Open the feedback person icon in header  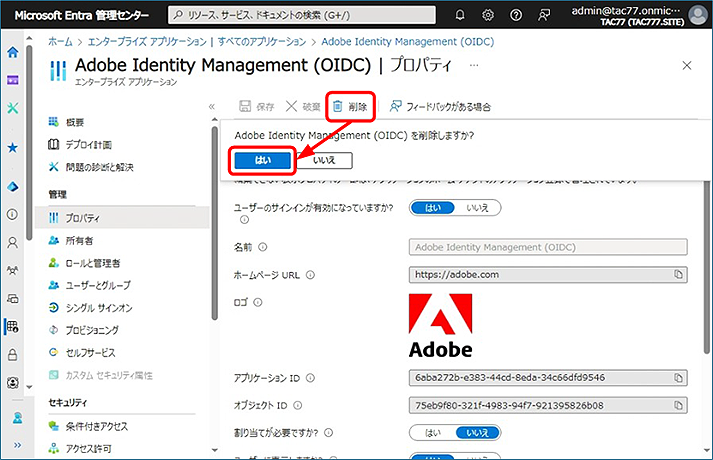point(544,15)
